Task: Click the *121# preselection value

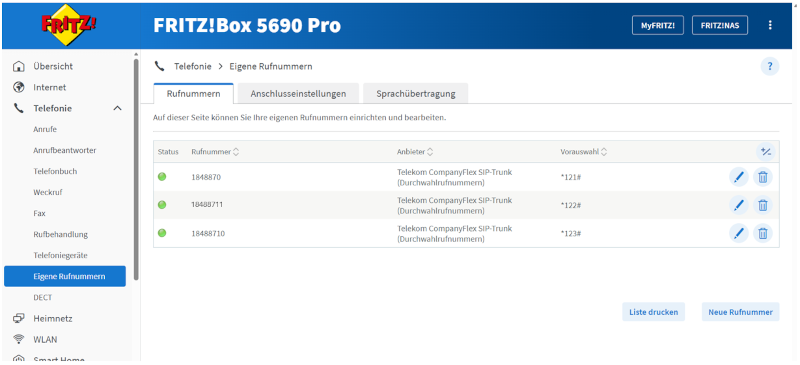Action: point(570,177)
